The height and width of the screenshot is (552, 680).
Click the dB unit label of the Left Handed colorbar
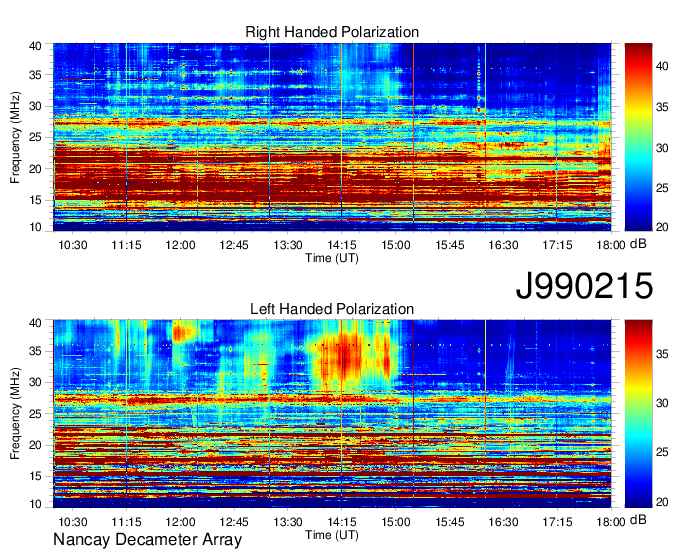click(638, 519)
